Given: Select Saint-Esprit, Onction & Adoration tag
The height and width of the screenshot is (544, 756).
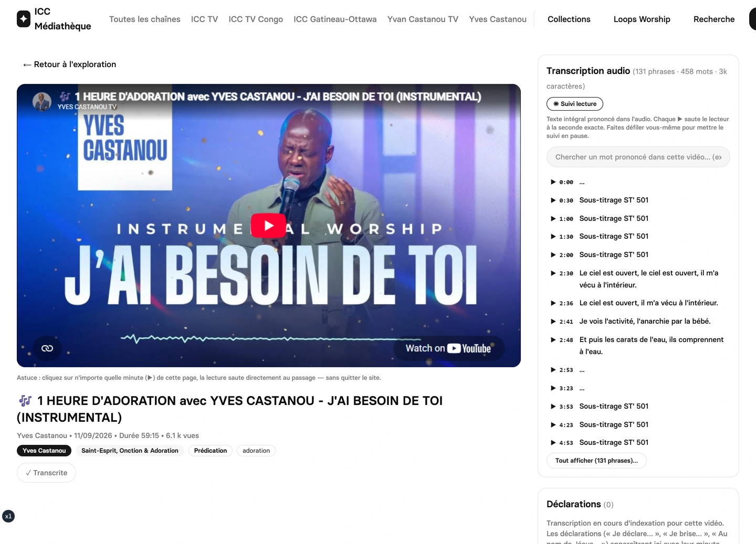Looking at the screenshot, I should pos(130,451).
